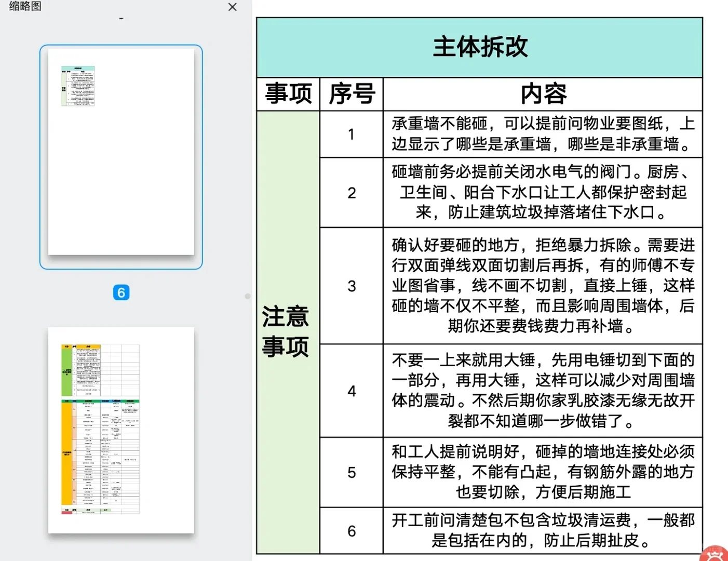This screenshot has width=728, height=561.
Task: Click the row cell numbered 3
Action: tap(352, 286)
